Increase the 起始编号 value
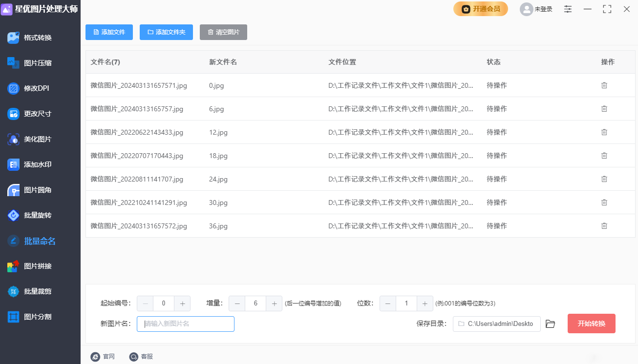The image size is (638, 364). pyautogui.click(x=182, y=303)
